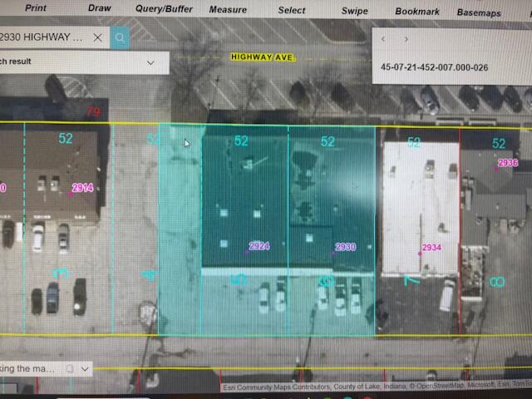Open the Query/Buffer tool
This screenshot has height=399, width=532.
coord(164,9)
